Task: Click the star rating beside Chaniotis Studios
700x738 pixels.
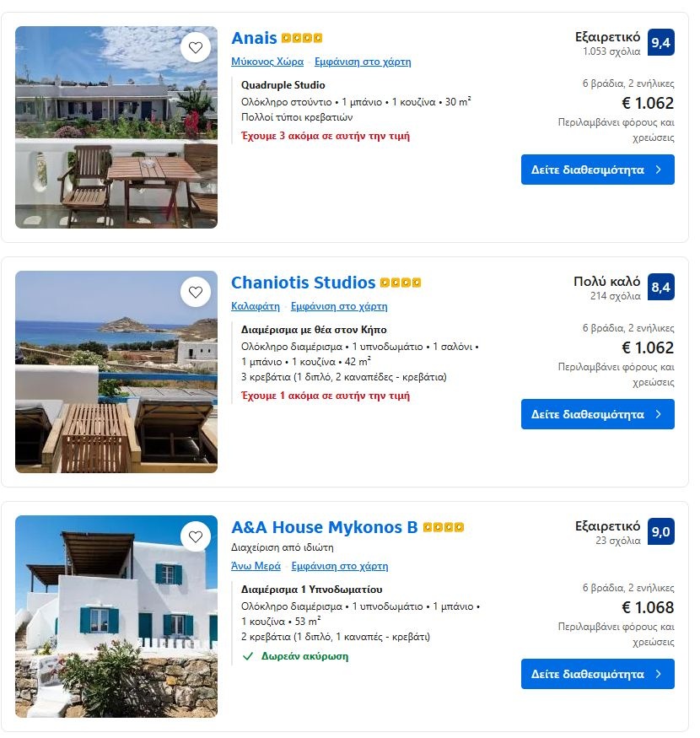Action: tap(401, 283)
